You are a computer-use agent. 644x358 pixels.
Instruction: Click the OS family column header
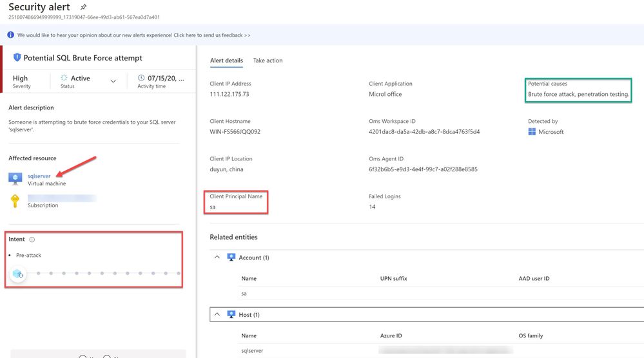click(x=531, y=335)
